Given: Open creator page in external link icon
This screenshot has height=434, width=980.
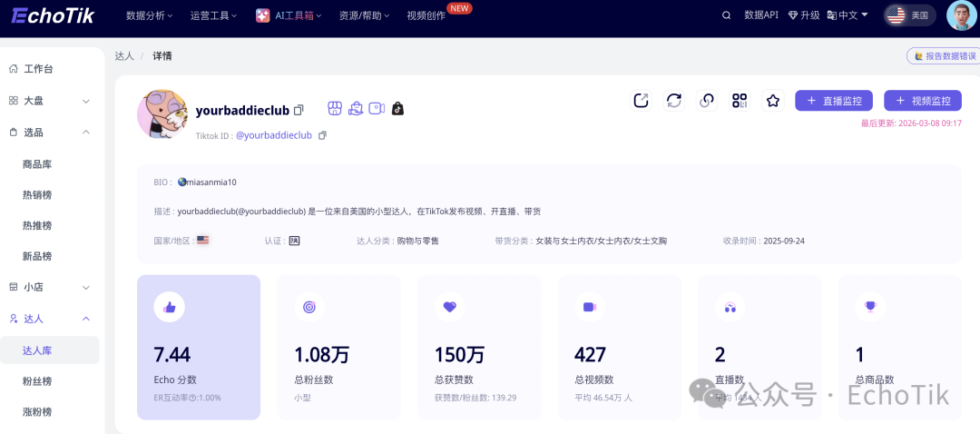Looking at the screenshot, I should coord(642,100).
